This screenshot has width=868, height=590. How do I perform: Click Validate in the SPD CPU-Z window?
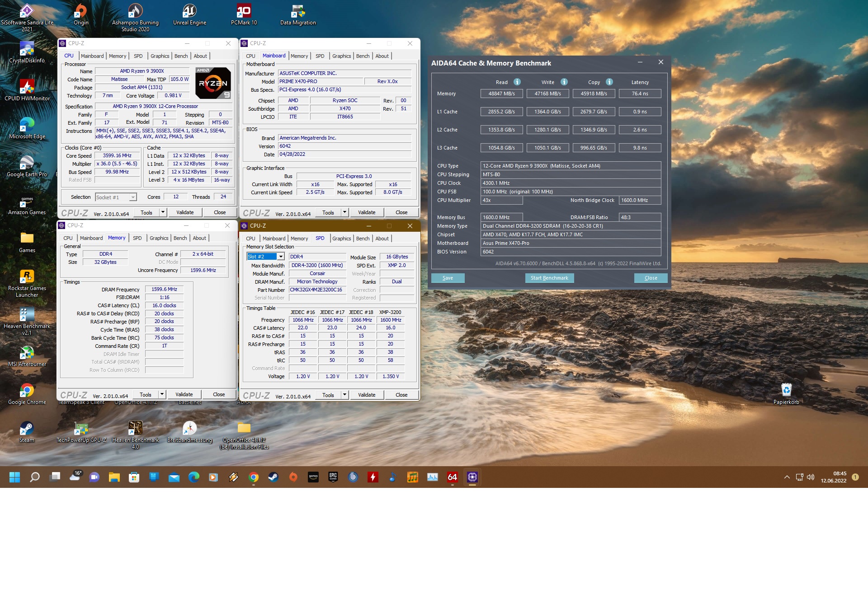367,395
